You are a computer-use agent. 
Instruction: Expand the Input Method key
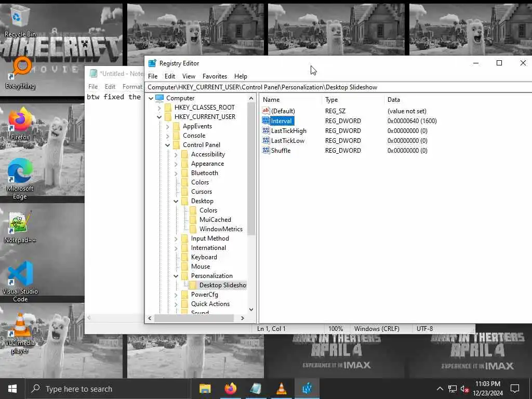coord(176,238)
